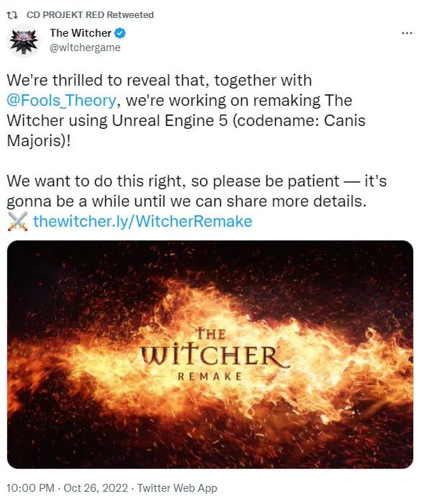This screenshot has width=424, height=504.
Task: Click the 'Canis Majoris' codename text
Action: point(186,130)
